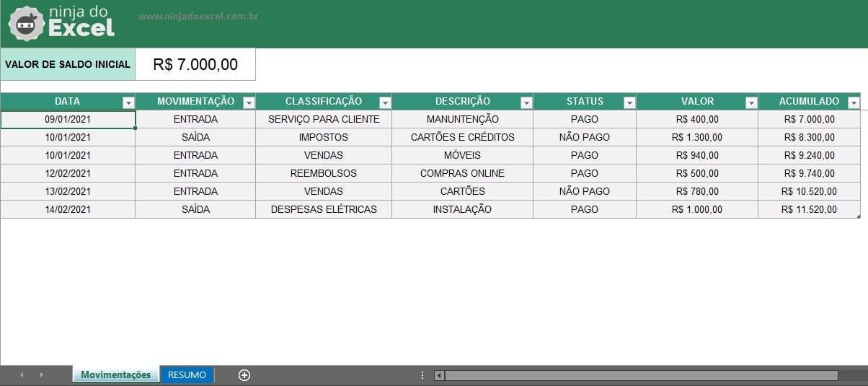Open the DESCRIÇÃO column filter dropdown
868x386 pixels.
click(526, 102)
